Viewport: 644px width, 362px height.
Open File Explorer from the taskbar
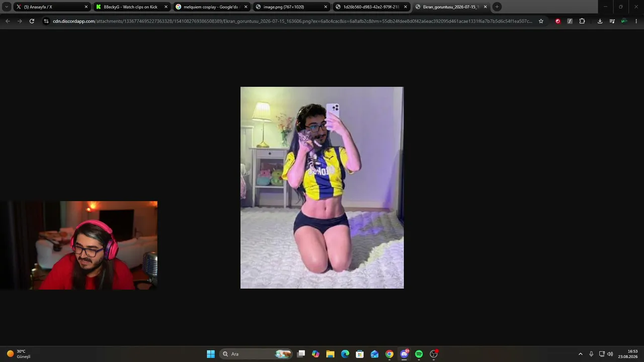click(x=330, y=354)
